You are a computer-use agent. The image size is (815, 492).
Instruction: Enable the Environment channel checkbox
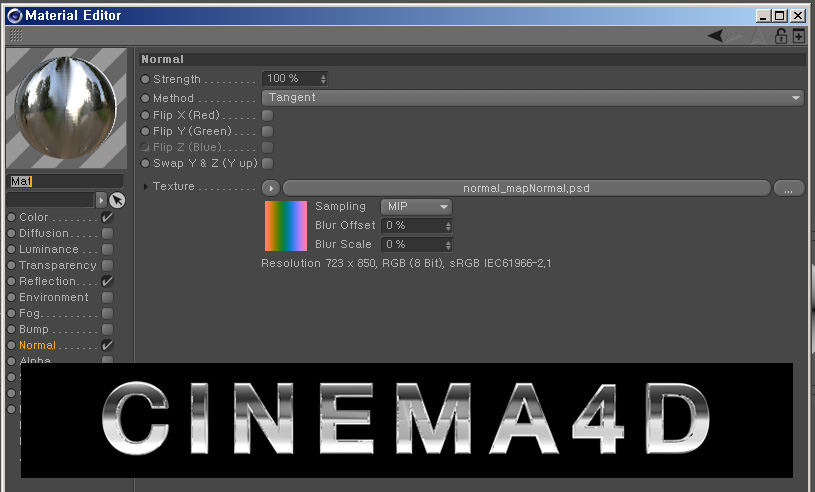[108, 297]
